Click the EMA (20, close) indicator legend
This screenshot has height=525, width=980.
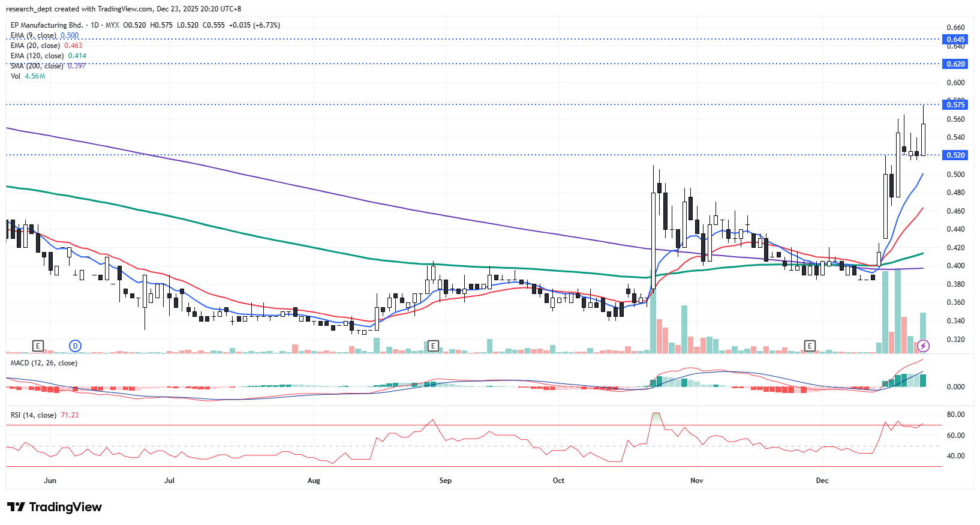click(x=35, y=46)
